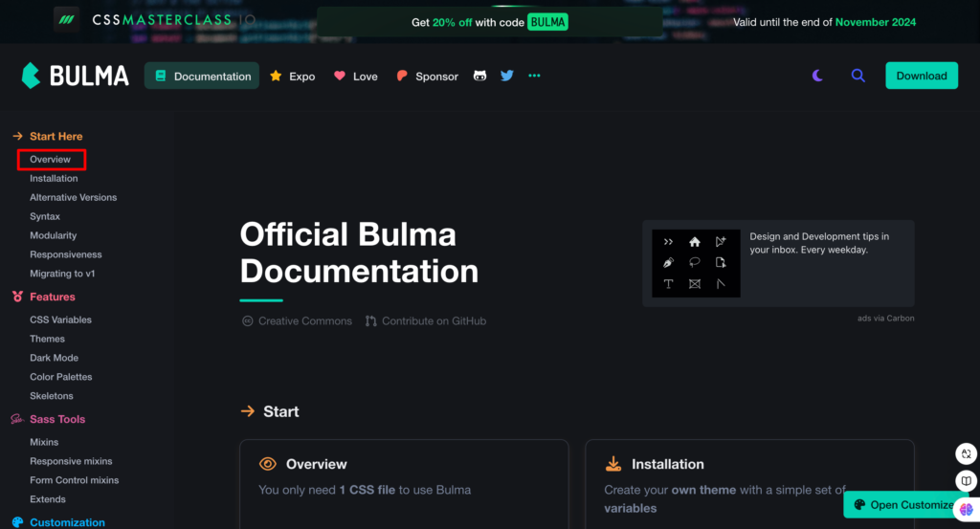Viewport: 980px width, 529px height.
Task: Open Form Control mixins sidebar link
Action: pyautogui.click(x=75, y=480)
